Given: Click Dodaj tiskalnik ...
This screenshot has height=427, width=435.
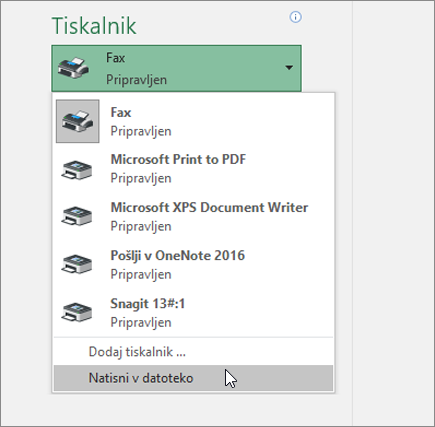Looking at the screenshot, I should point(194,352).
